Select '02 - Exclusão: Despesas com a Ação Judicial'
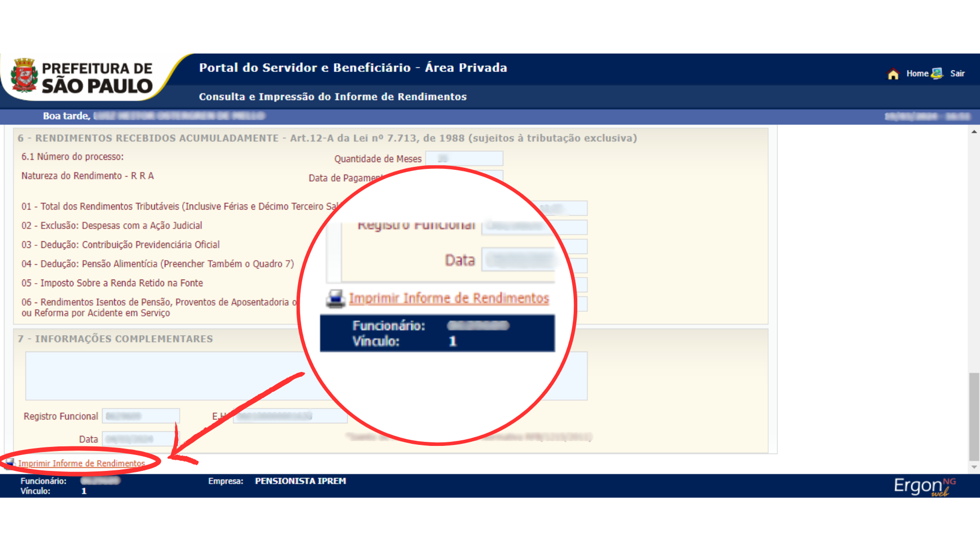 click(x=112, y=226)
